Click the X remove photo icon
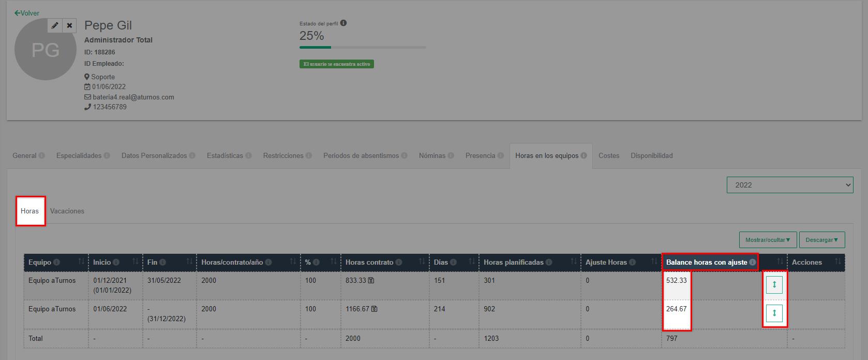Image resolution: width=868 pixels, height=360 pixels. pyautogui.click(x=69, y=25)
